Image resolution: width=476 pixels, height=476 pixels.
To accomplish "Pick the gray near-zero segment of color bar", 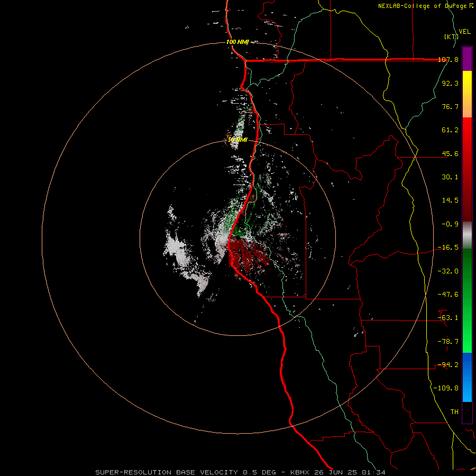I will click(467, 235).
